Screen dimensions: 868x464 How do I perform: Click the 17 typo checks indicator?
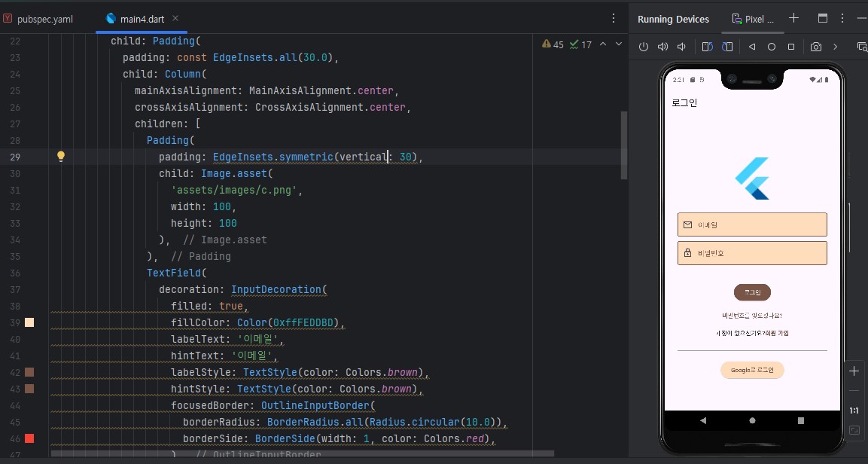point(580,44)
